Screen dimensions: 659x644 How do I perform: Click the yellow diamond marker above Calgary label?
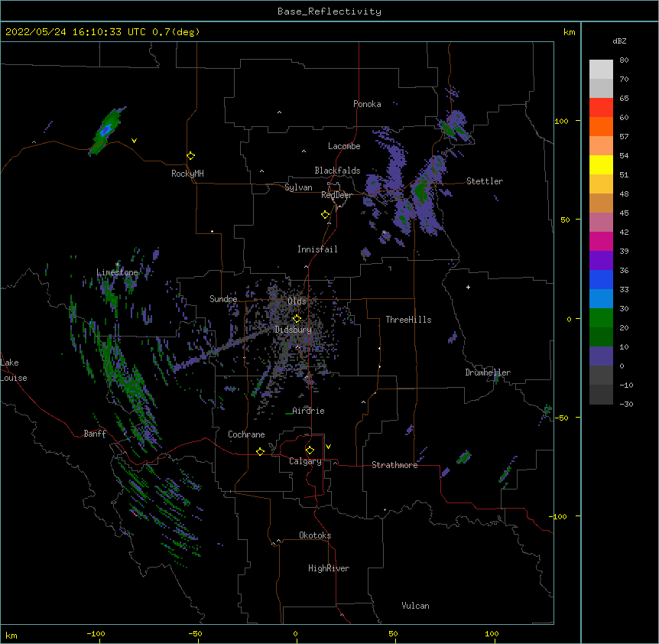pos(310,450)
